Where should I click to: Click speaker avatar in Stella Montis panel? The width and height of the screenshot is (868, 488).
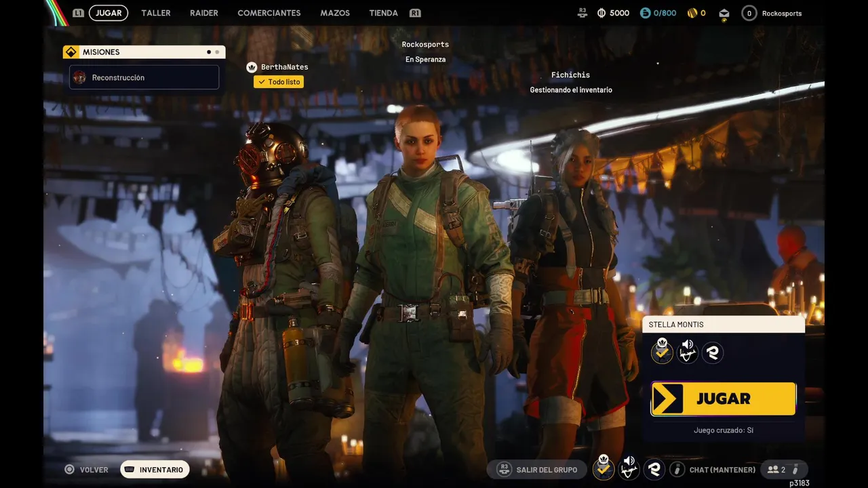coord(688,352)
